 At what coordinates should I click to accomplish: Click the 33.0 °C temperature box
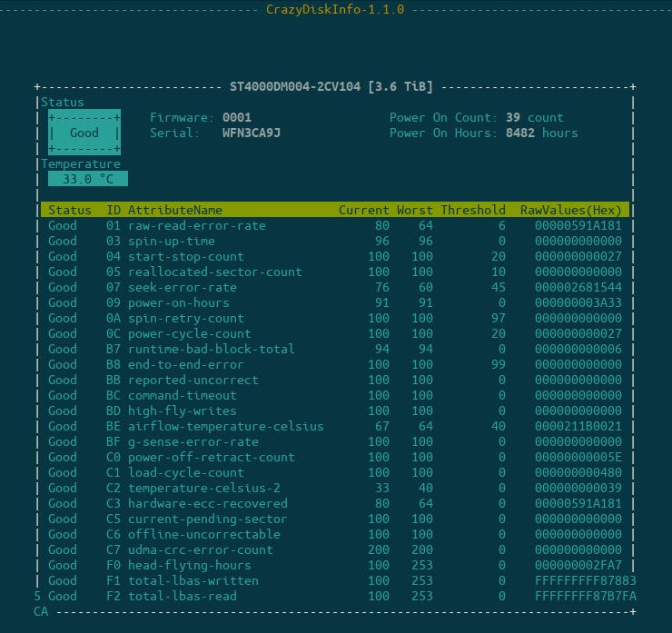[88, 179]
